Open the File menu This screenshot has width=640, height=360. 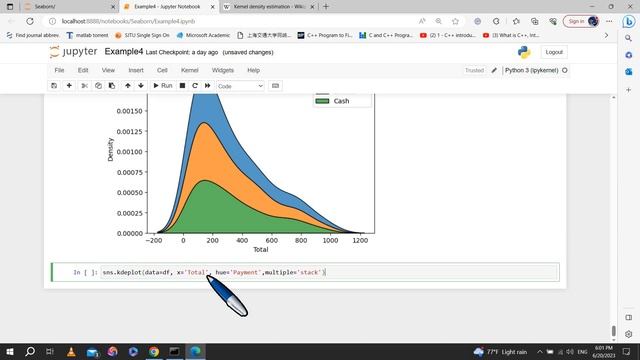59,70
